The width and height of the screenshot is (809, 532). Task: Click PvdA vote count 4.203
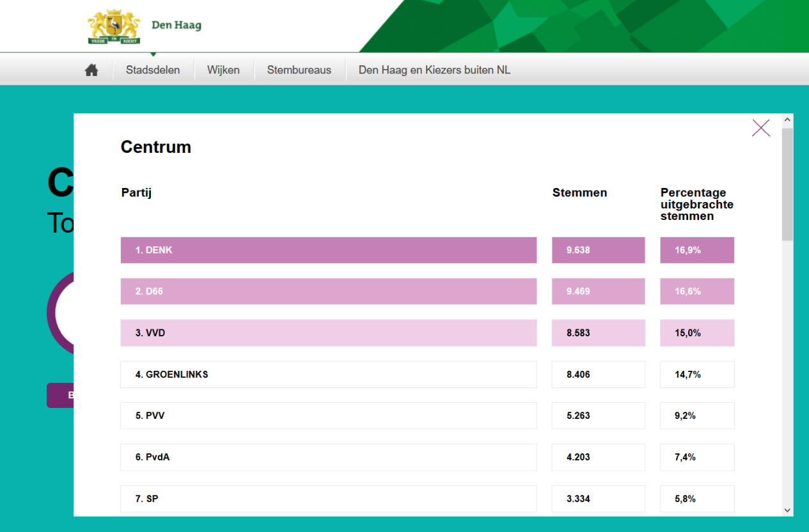pyautogui.click(x=599, y=457)
